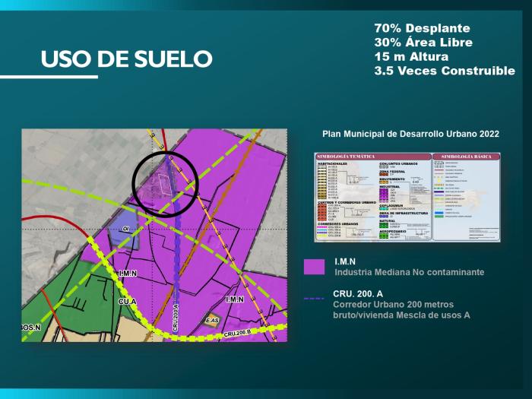Click the CU.A label on the map
Viewport: 532px width, 399px height.
[127, 302]
